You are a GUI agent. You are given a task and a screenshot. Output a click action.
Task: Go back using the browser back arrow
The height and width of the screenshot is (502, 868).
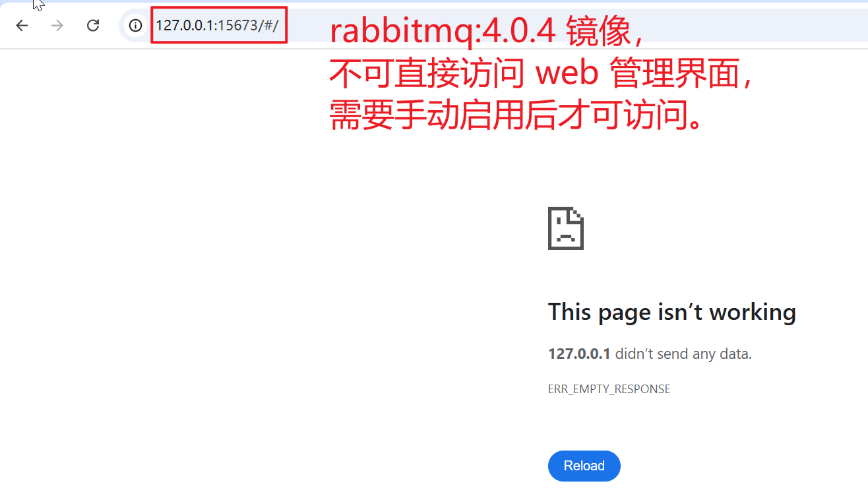tap(22, 26)
